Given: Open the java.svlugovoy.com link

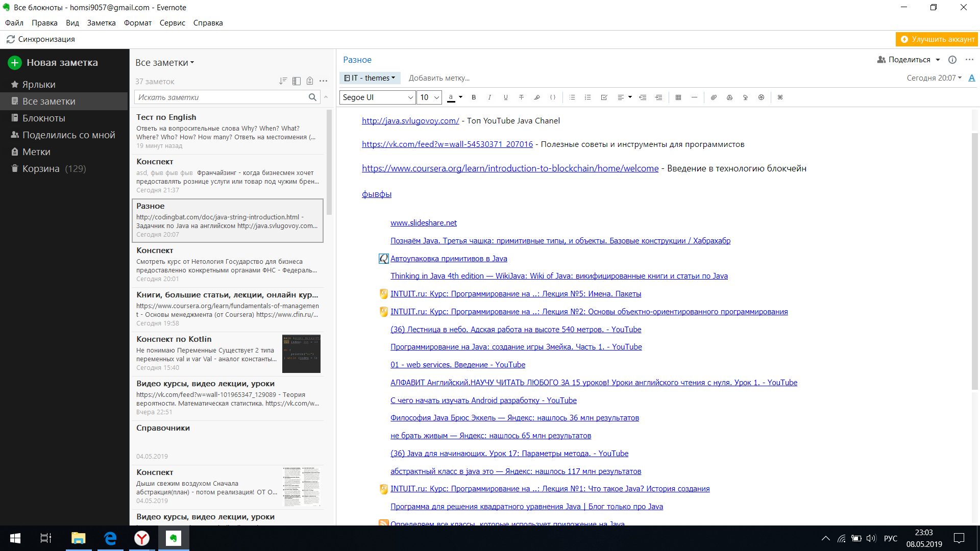Looking at the screenshot, I should pos(410,121).
